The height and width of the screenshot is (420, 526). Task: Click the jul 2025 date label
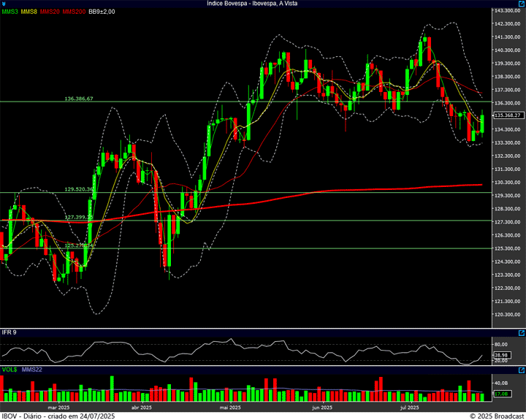click(410, 408)
